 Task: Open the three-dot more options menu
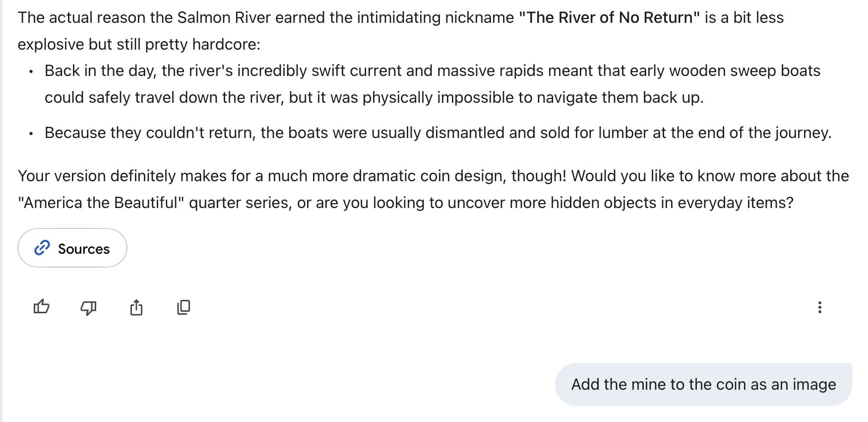[x=819, y=307]
